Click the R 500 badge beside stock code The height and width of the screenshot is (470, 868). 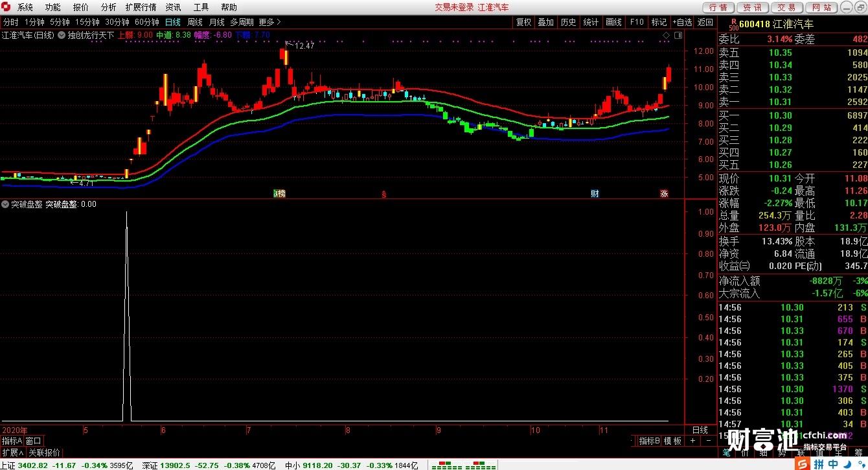tap(733, 25)
